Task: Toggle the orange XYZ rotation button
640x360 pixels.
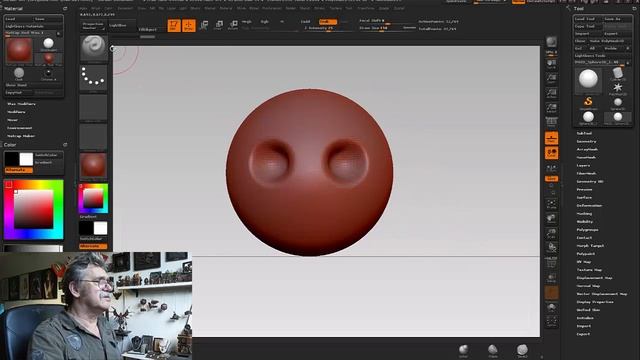Action: (551, 179)
